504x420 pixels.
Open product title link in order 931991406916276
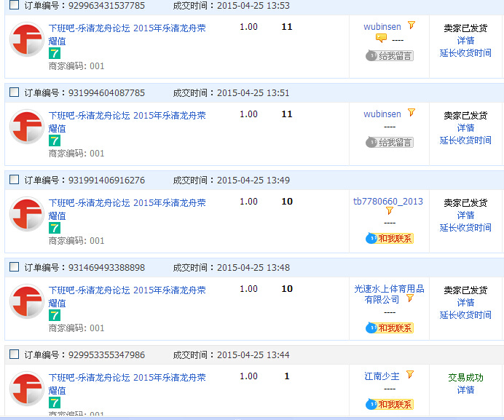pos(127,209)
